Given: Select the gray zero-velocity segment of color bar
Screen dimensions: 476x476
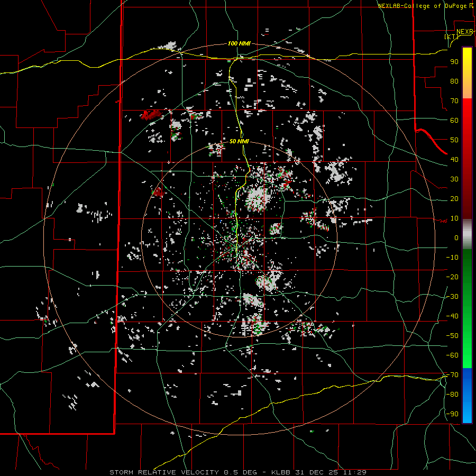Looking at the screenshot, I should (467, 234).
